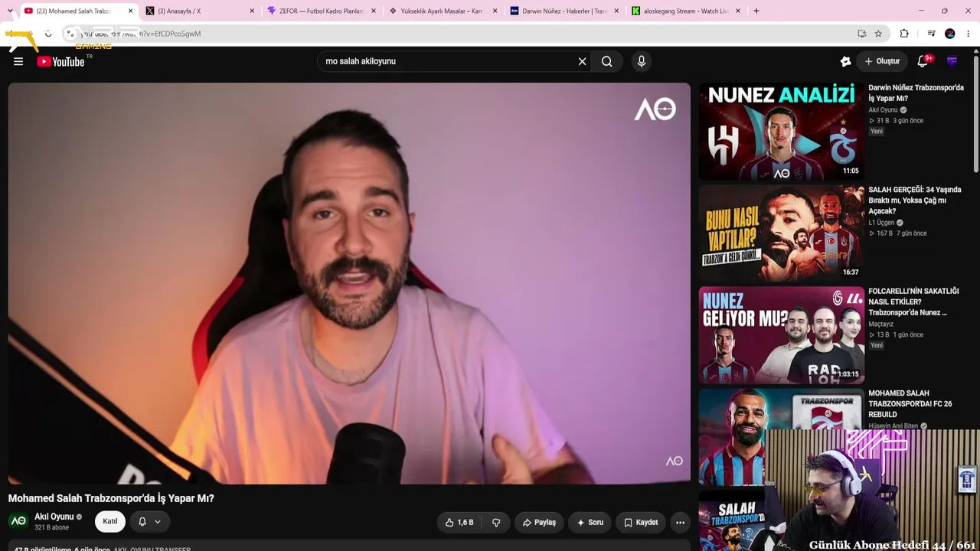This screenshot has height=551, width=980.
Task: Close the aloskegang Stream tab
Action: pos(738,11)
